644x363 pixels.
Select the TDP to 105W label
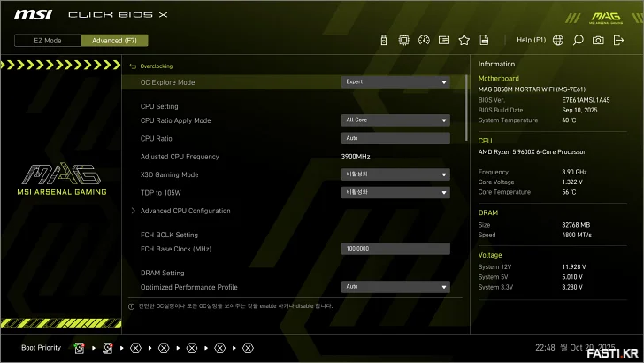click(161, 193)
